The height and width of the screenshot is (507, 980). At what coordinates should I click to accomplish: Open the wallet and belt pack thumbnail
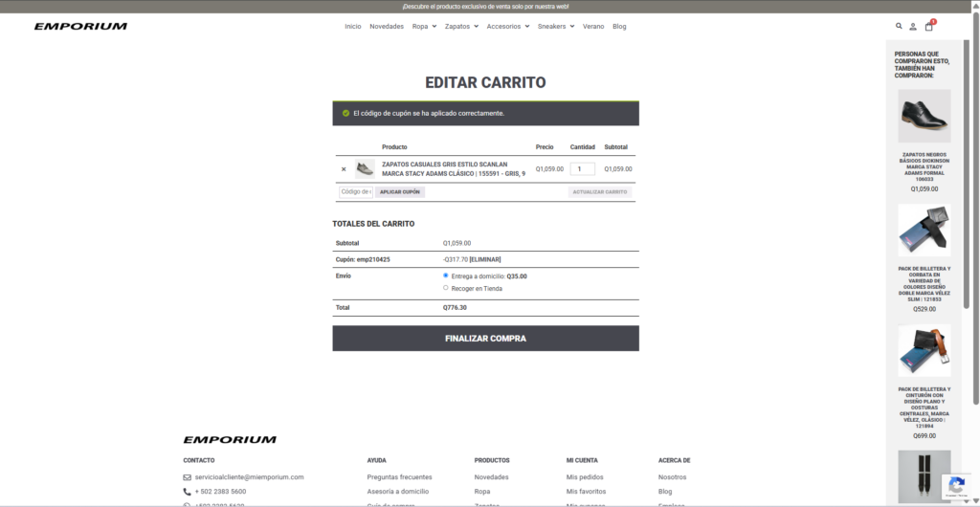(x=924, y=350)
